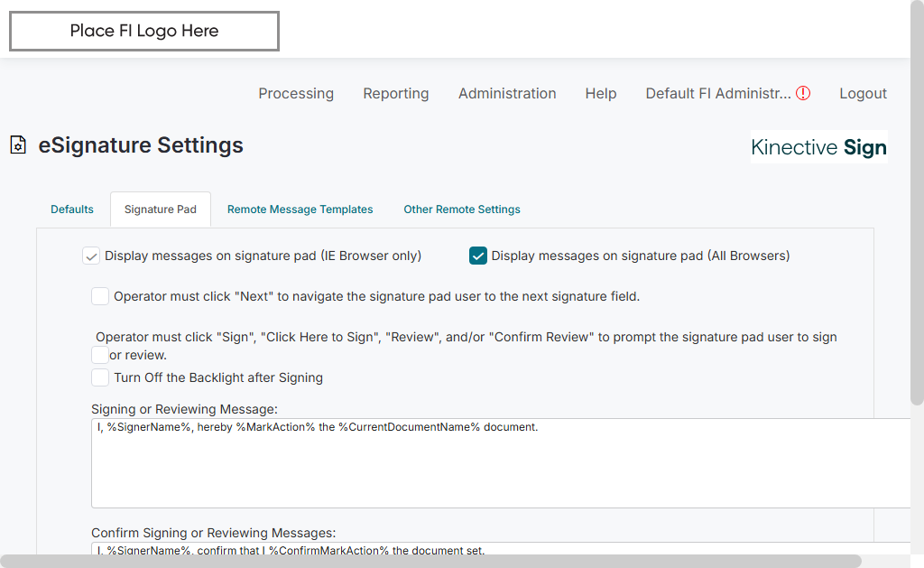The image size is (924, 568).
Task: Click the horizontal scrollbar at the bottom
Action: click(x=431, y=561)
